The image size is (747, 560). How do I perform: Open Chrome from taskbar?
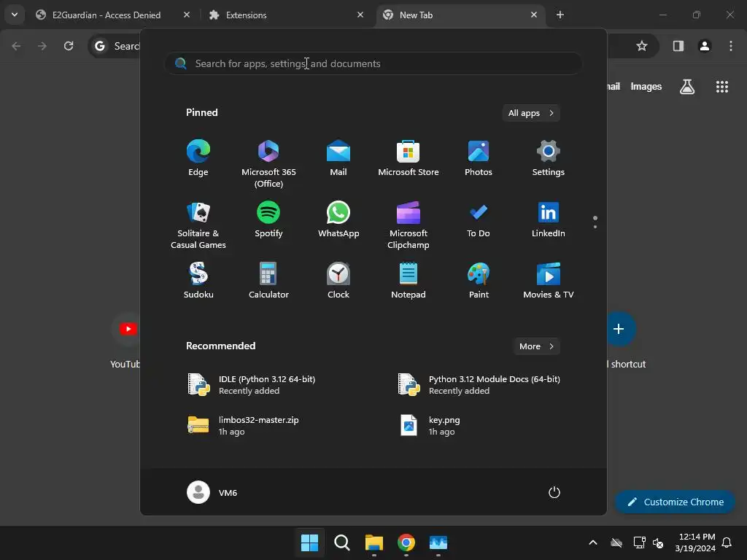406,542
